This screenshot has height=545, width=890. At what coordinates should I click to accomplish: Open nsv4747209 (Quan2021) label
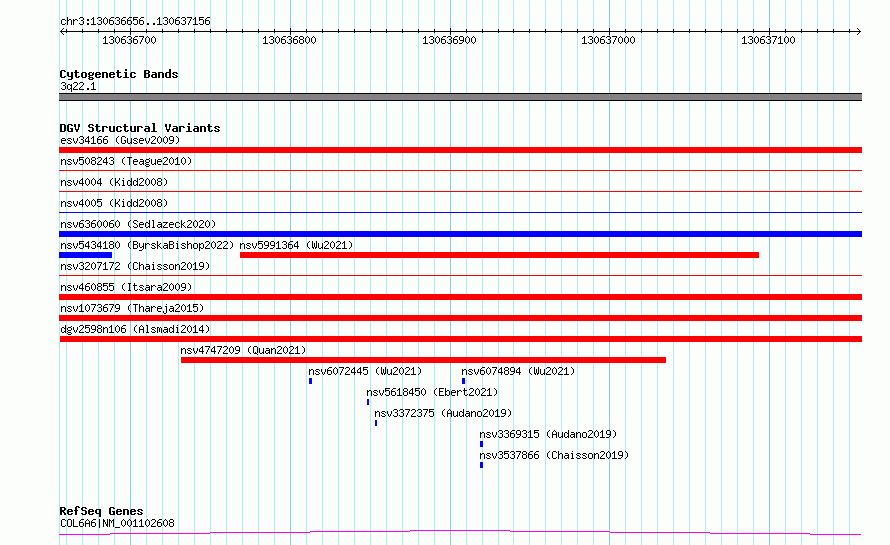tap(243, 350)
